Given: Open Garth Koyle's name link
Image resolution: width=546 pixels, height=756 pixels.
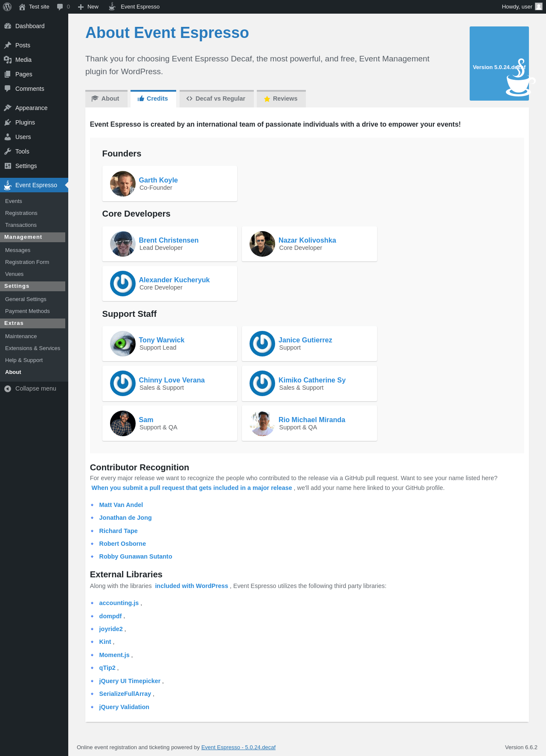Looking at the screenshot, I should click(158, 180).
